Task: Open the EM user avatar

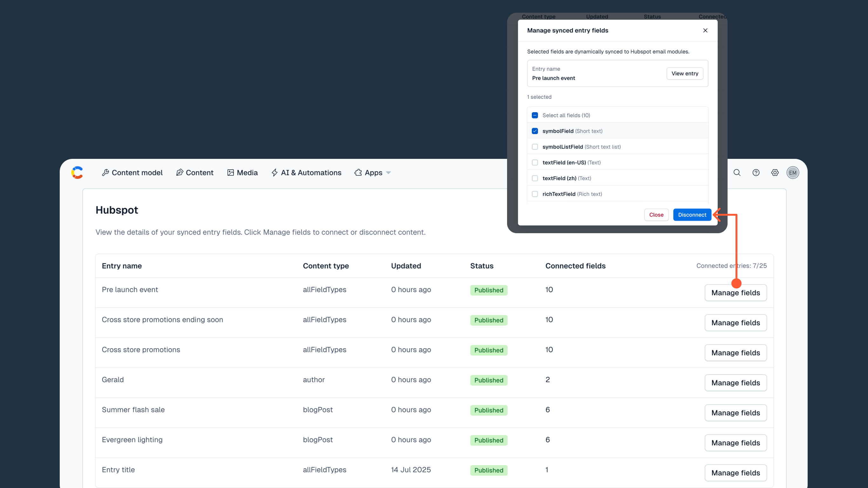Action: 792,173
